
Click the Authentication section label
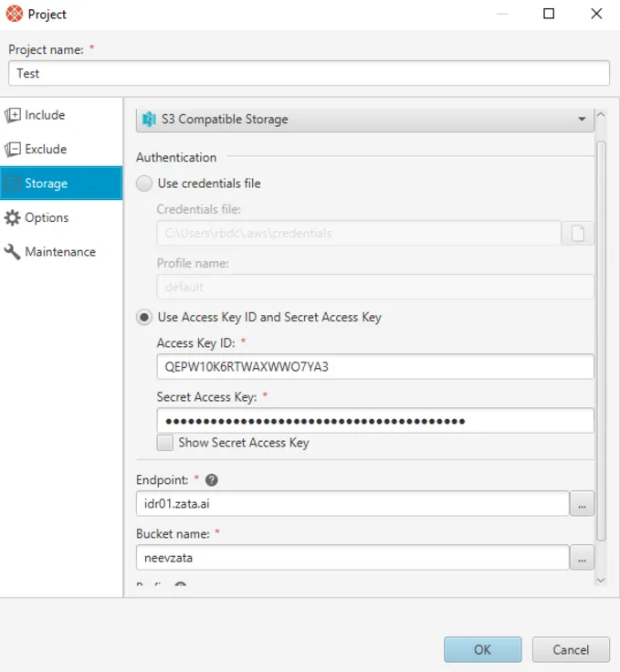[x=176, y=157]
